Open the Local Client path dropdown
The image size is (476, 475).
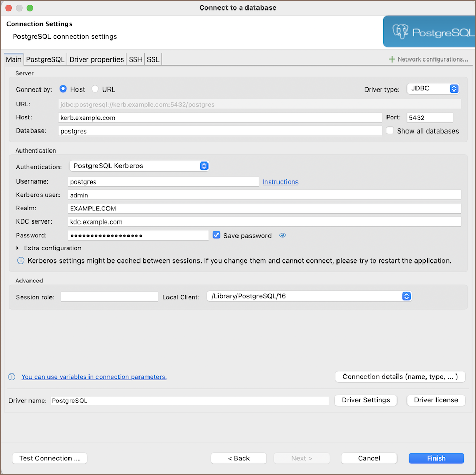[309, 296]
